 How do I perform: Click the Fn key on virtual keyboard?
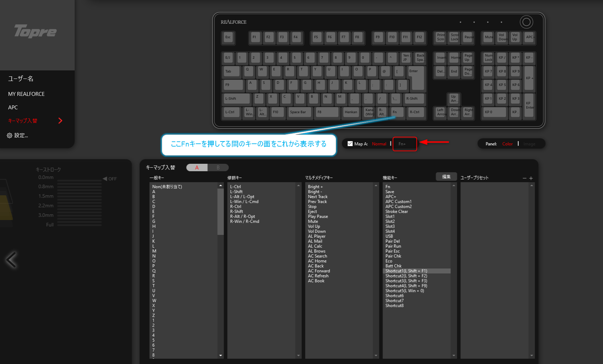397,112
